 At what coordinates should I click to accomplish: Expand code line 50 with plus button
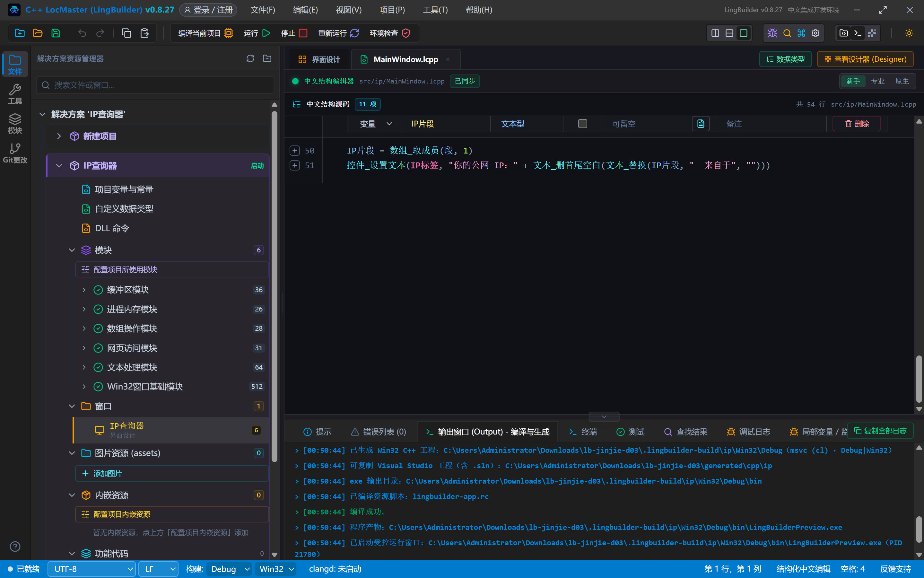click(x=295, y=151)
